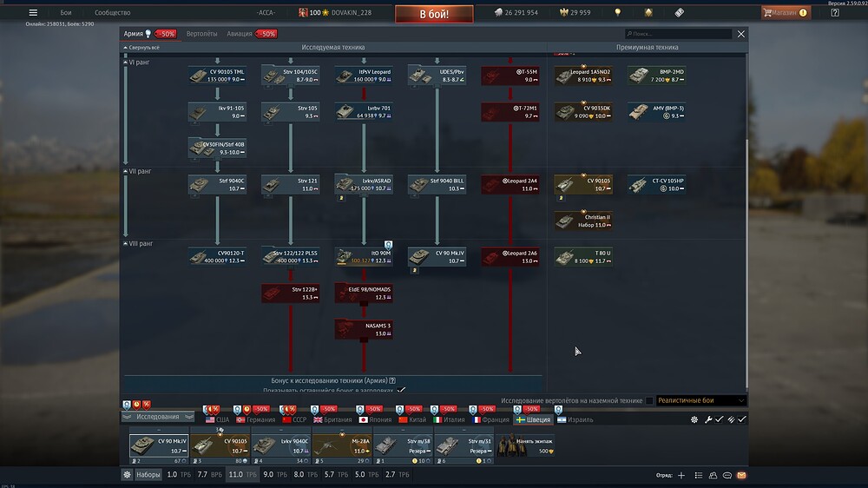Toggle the auto-refill ammo checkbox
868x488 pixels.
click(x=742, y=420)
